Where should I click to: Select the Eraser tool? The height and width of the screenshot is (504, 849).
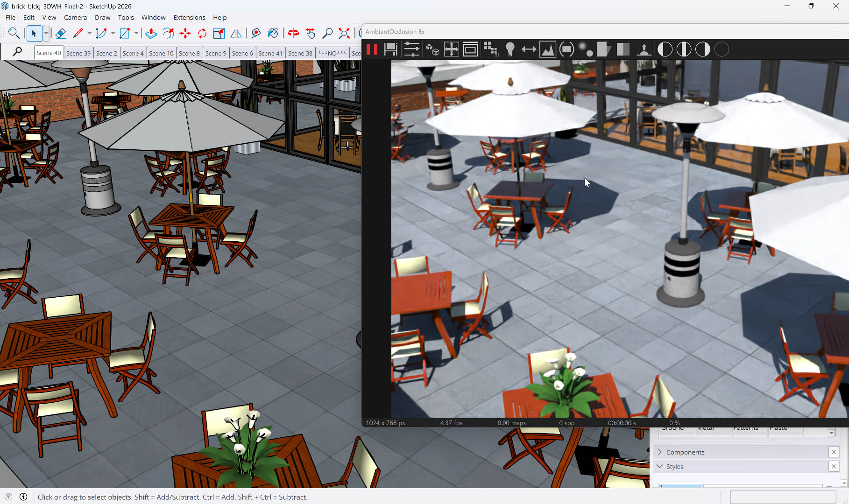tap(60, 33)
